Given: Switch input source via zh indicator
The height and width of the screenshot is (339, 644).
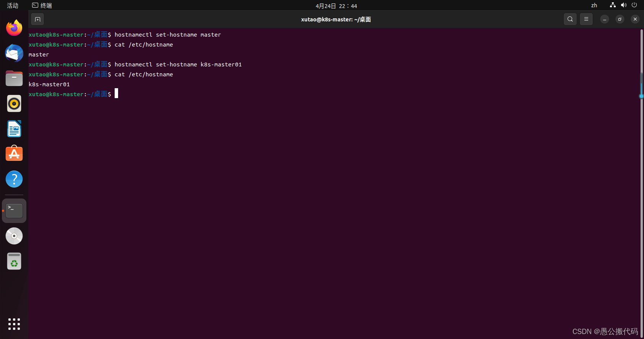Looking at the screenshot, I should click(x=594, y=5).
